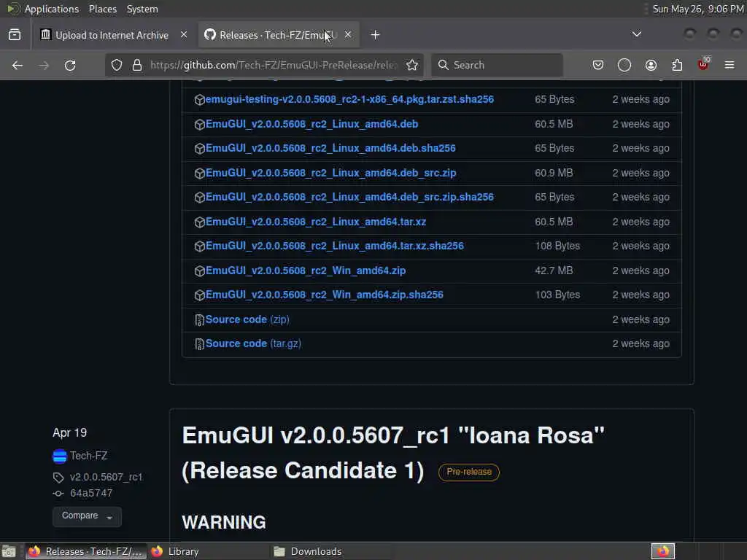Download Linux_amd64.tar.xz.sha256 checksum
The height and width of the screenshot is (560, 747).
pos(335,246)
